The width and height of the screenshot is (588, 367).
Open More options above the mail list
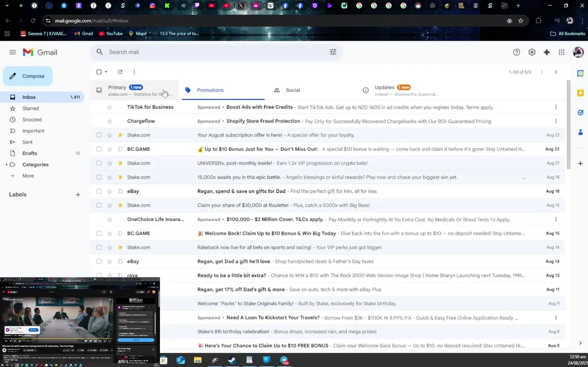click(x=134, y=72)
